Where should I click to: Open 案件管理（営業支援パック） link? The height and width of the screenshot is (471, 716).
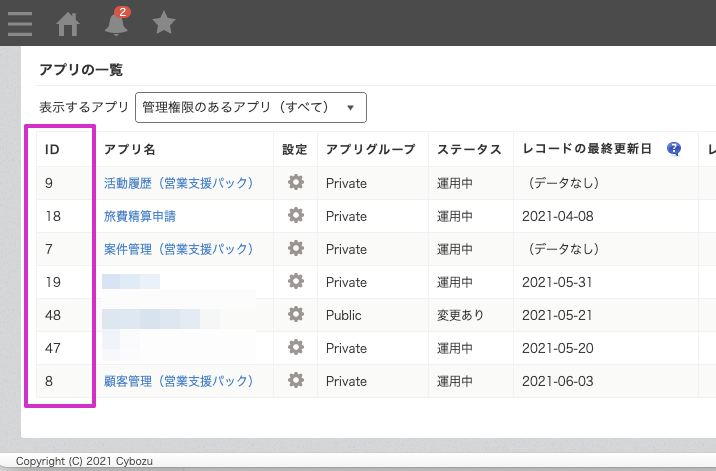(178, 249)
